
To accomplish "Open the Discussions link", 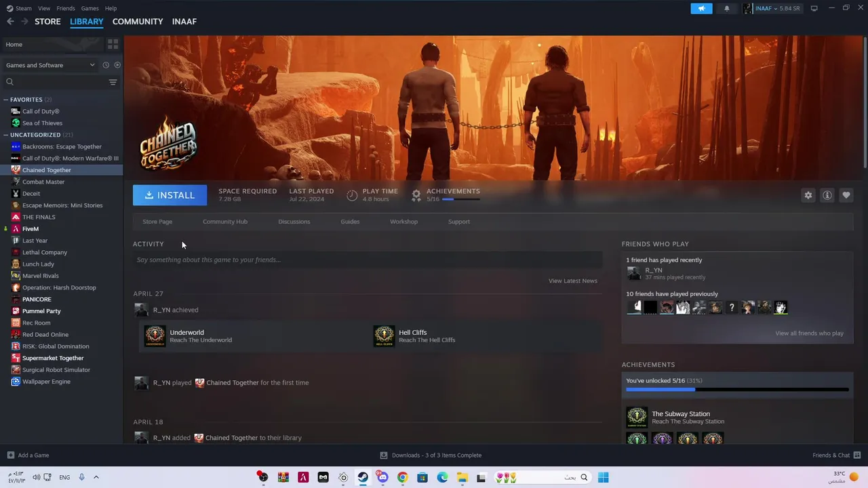I will point(294,222).
